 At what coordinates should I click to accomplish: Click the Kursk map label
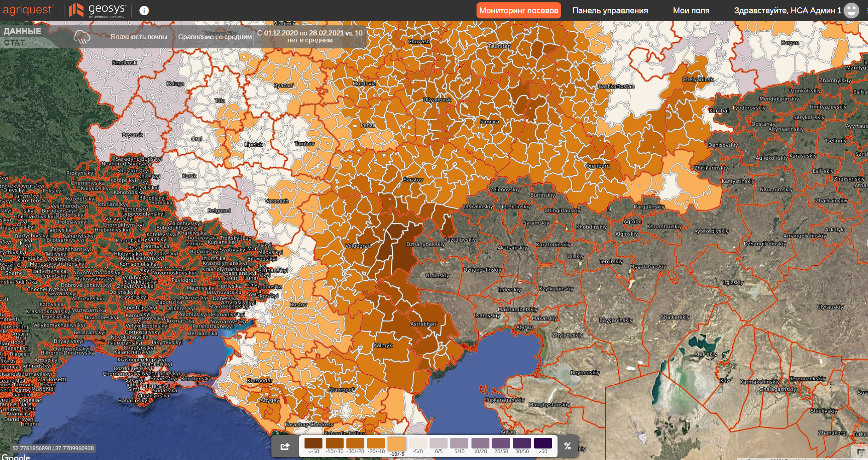tap(189, 176)
